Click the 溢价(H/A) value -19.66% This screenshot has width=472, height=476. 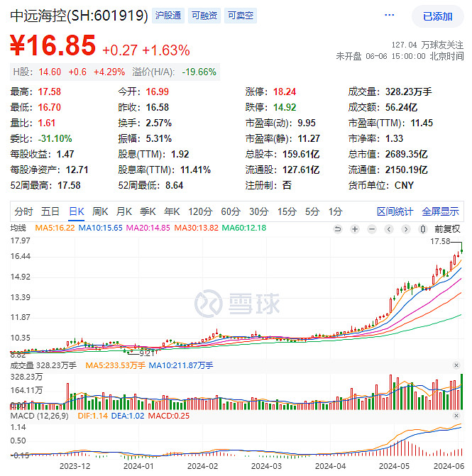199,72
